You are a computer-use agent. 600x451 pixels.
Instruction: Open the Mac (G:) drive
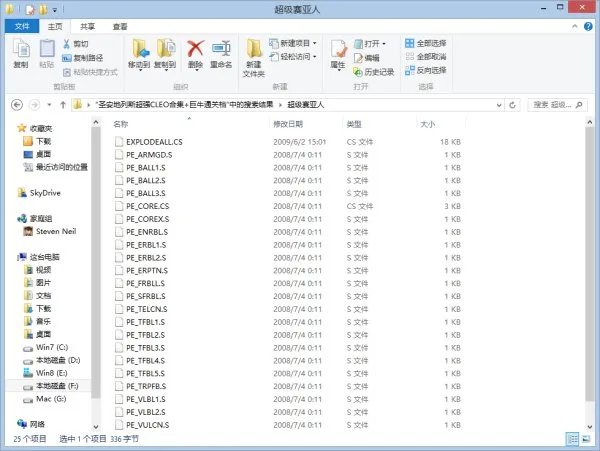(45, 399)
